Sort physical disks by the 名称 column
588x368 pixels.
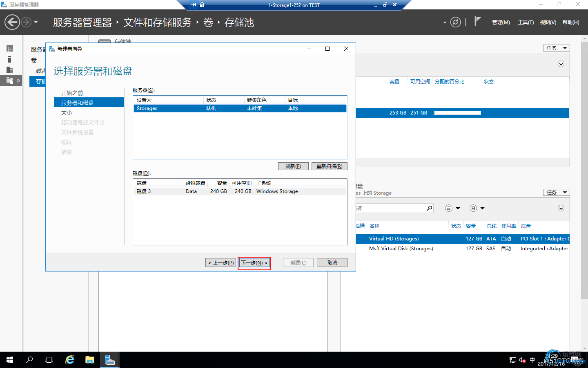[x=374, y=226]
